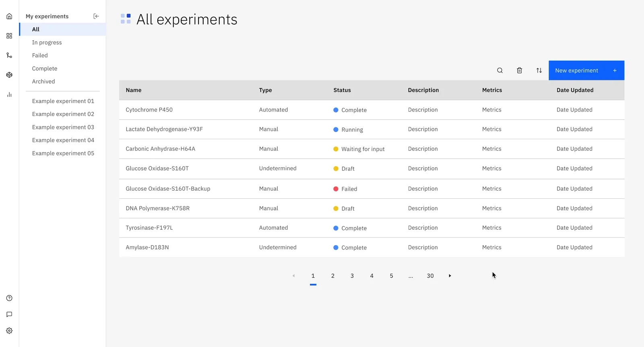Open DNA Polymerase-K758R experiment

[x=372, y=208]
